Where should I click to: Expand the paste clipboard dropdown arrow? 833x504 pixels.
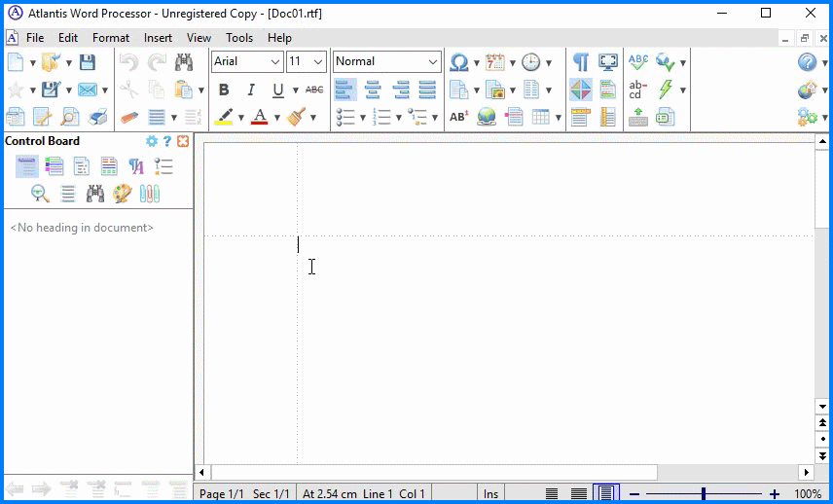tap(201, 90)
